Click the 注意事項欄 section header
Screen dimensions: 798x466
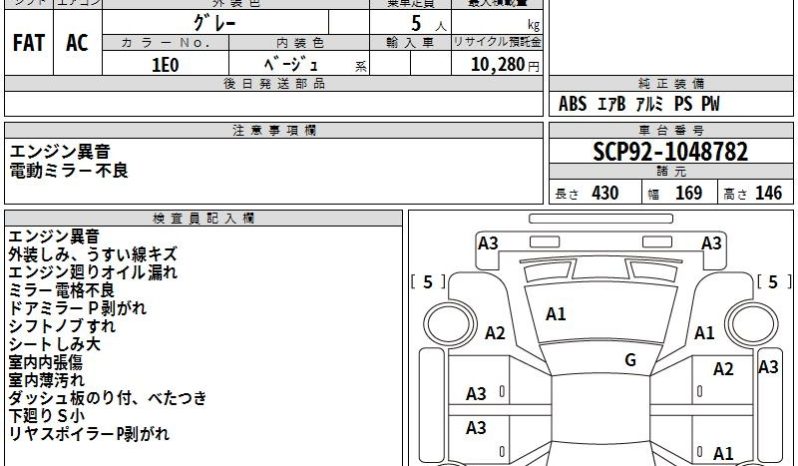point(273,131)
